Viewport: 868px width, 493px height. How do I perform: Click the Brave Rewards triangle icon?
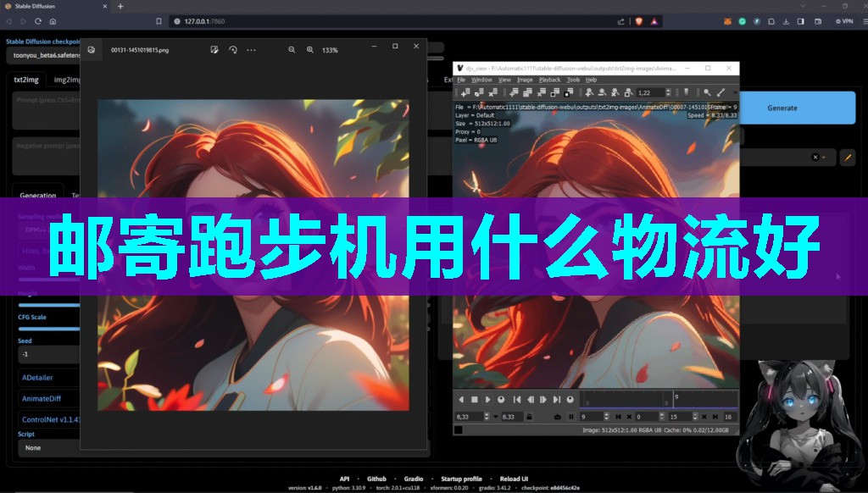coord(654,21)
